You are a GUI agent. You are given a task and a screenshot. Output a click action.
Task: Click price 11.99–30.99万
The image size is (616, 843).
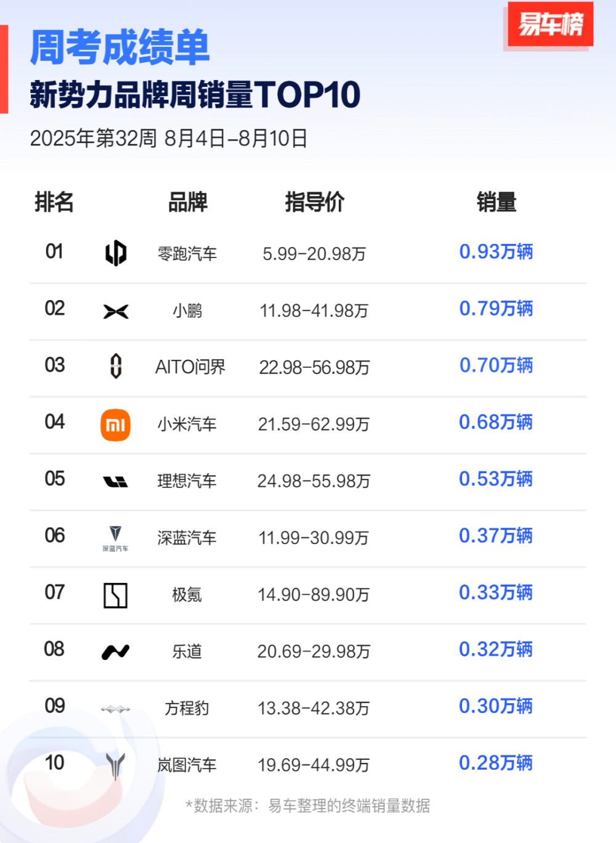click(314, 538)
